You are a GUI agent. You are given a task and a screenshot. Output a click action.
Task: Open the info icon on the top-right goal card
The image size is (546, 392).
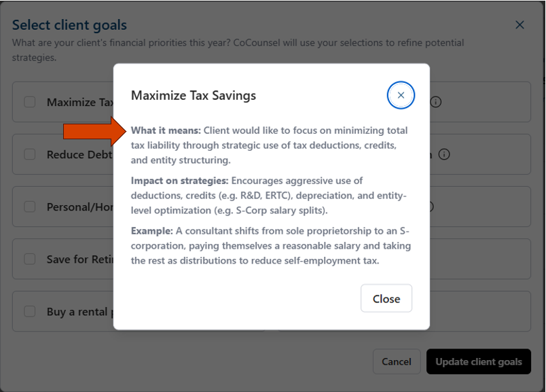tap(436, 102)
